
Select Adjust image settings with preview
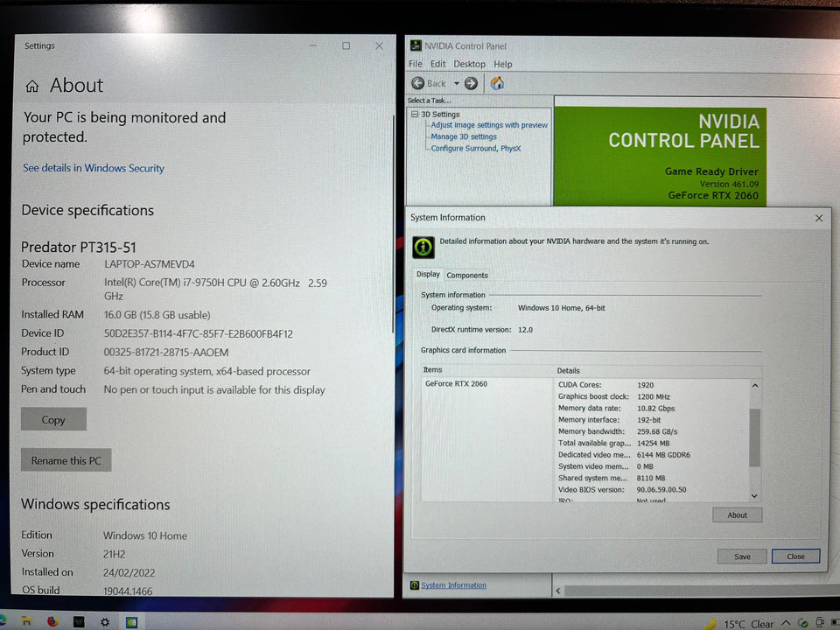pos(489,125)
